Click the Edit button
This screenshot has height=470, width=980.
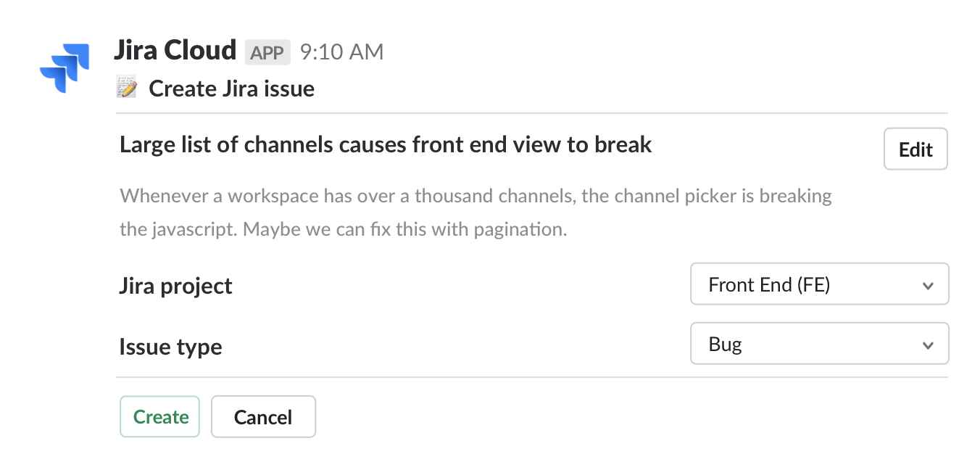915,149
